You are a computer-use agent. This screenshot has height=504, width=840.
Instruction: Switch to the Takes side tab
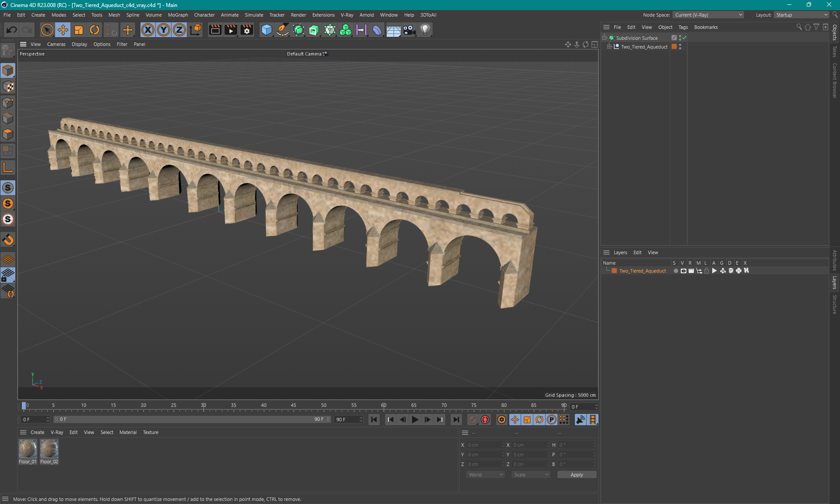click(835, 52)
